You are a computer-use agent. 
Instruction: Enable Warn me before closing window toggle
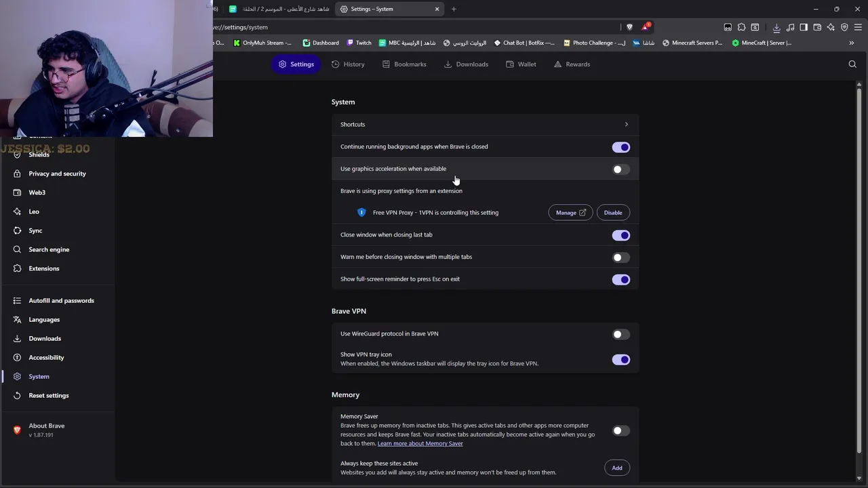[620, 258]
